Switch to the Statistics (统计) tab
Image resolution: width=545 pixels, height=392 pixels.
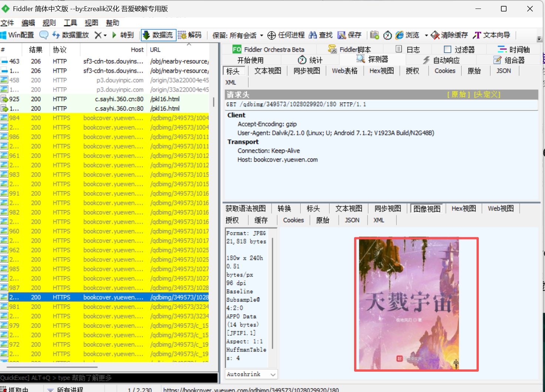[310, 60]
